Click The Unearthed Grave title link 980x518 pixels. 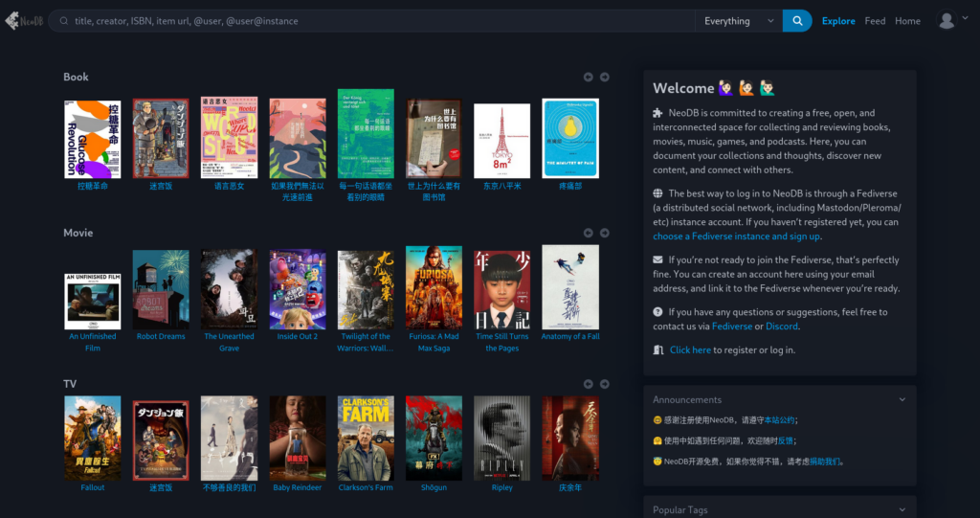[229, 342]
